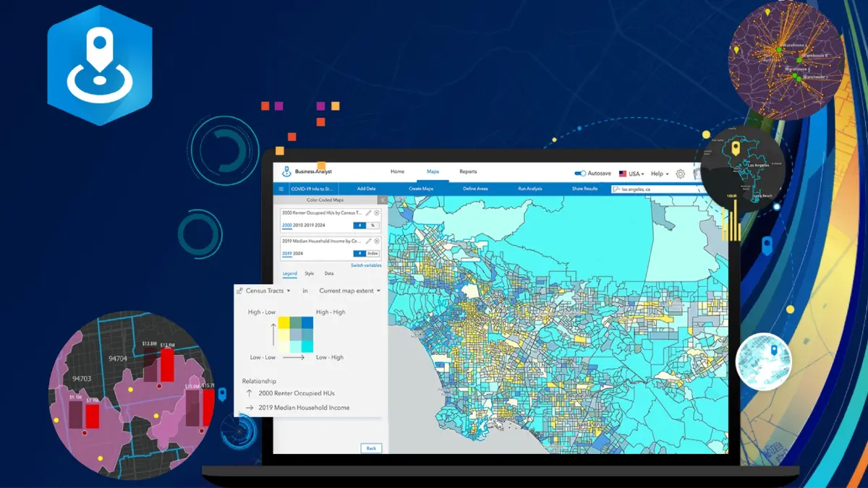Image resolution: width=868 pixels, height=488 pixels.
Task: Select year 2010 for Renter Occupied HUs
Action: point(298,226)
